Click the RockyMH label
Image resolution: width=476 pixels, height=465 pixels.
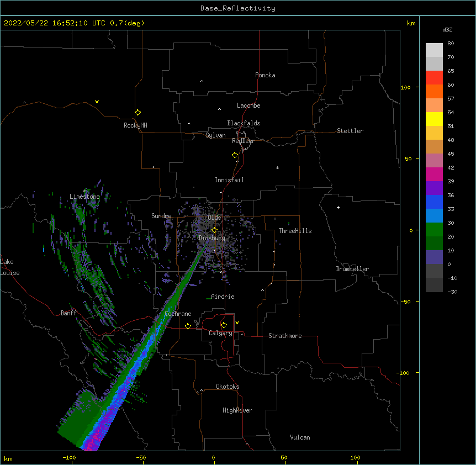(x=135, y=125)
